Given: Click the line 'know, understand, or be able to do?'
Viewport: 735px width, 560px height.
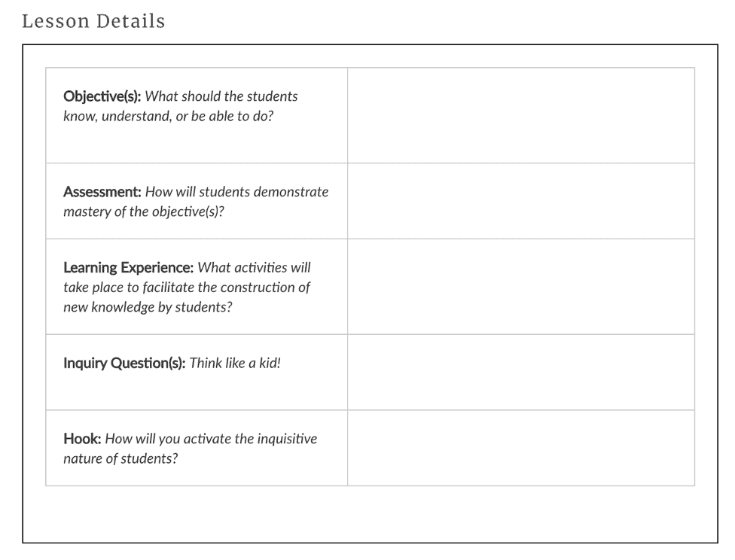Looking at the screenshot, I should point(168,117).
